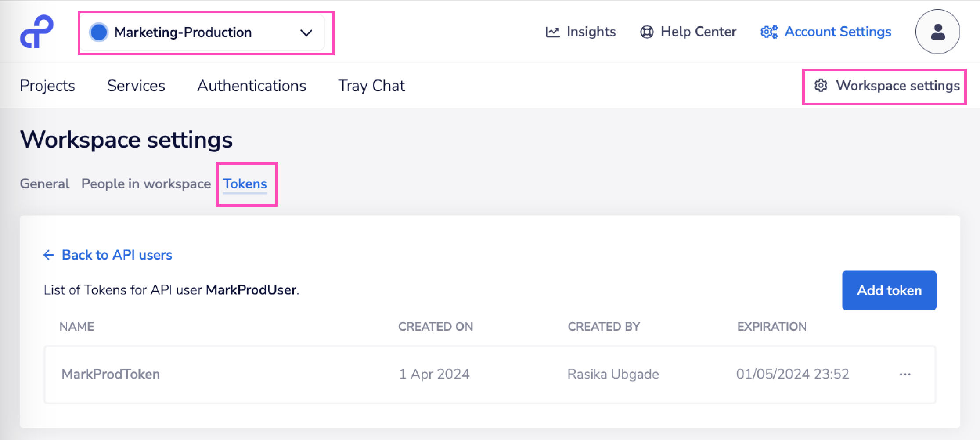Viewport: 980px width, 440px height.
Task: Open the General settings tab
Action: point(45,184)
